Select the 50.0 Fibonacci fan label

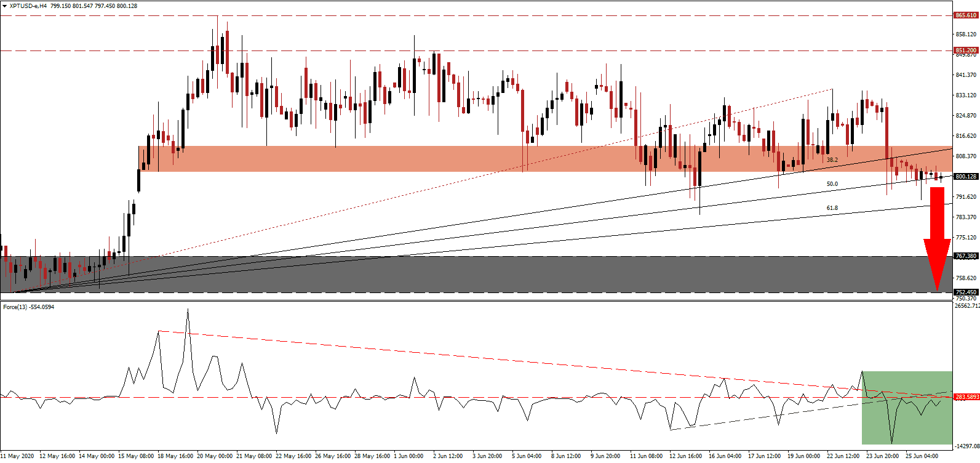coord(832,184)
